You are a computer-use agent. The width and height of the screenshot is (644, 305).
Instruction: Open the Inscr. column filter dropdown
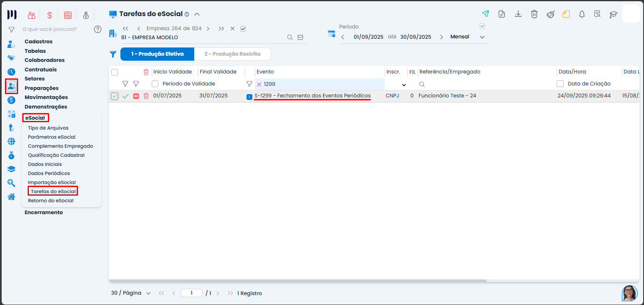pos(404,85)
